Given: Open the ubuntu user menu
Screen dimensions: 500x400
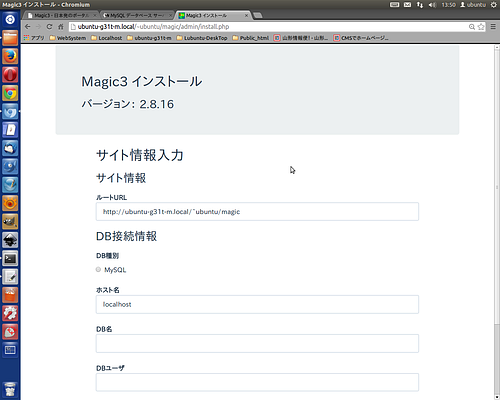Looking at the screenshot, I should (473, 5).
